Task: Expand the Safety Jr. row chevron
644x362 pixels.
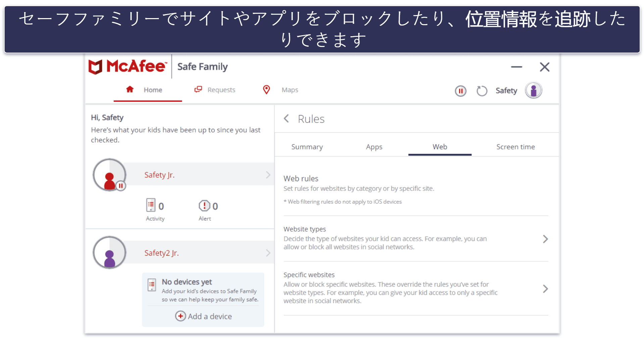Action: [268, 175]
